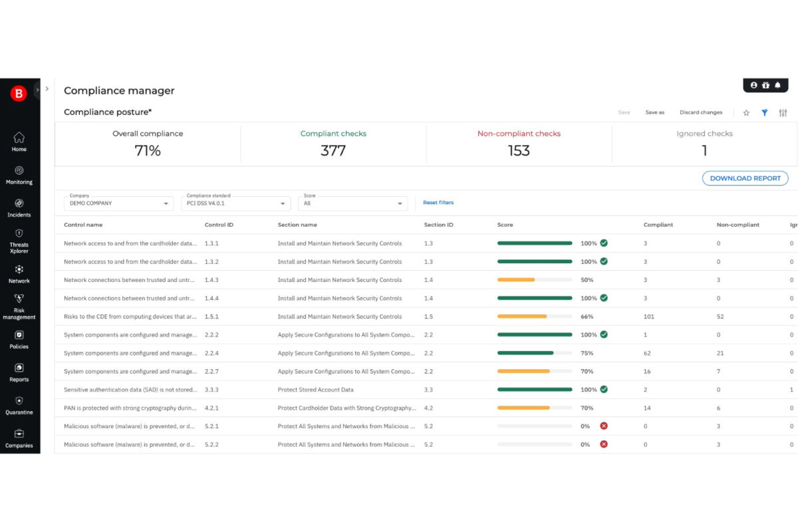Toggle the blue filter funnel icon

(765, 112)
